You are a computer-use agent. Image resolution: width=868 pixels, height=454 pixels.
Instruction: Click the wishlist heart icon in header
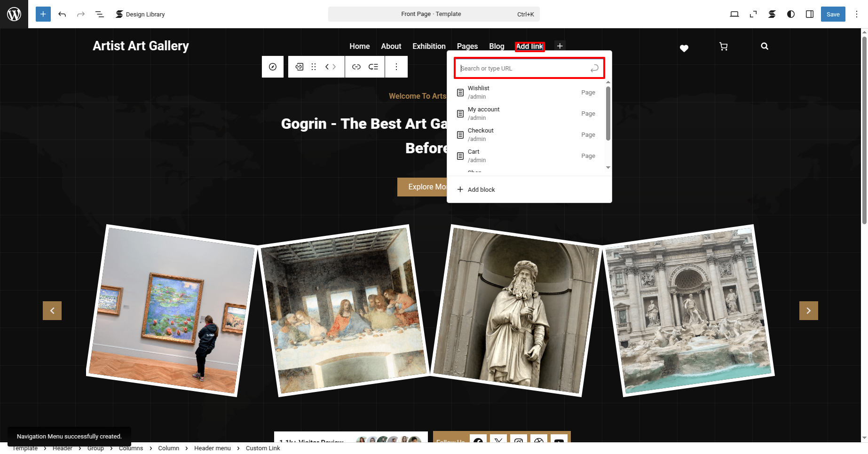pyautogui.click(x=684, y=48)
